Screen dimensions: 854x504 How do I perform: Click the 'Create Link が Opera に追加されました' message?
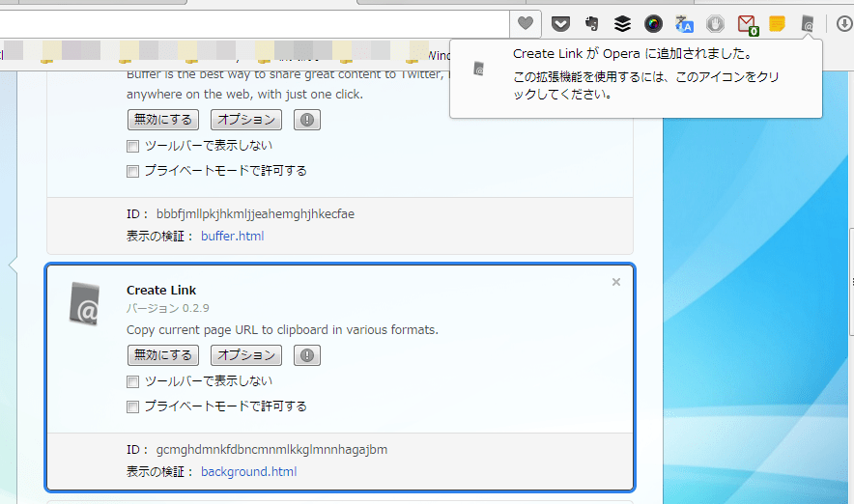coord(634,54)
